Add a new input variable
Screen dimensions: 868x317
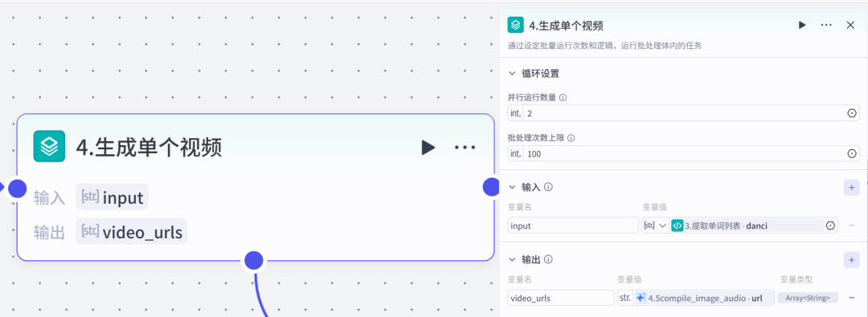(x=851, y=187)
